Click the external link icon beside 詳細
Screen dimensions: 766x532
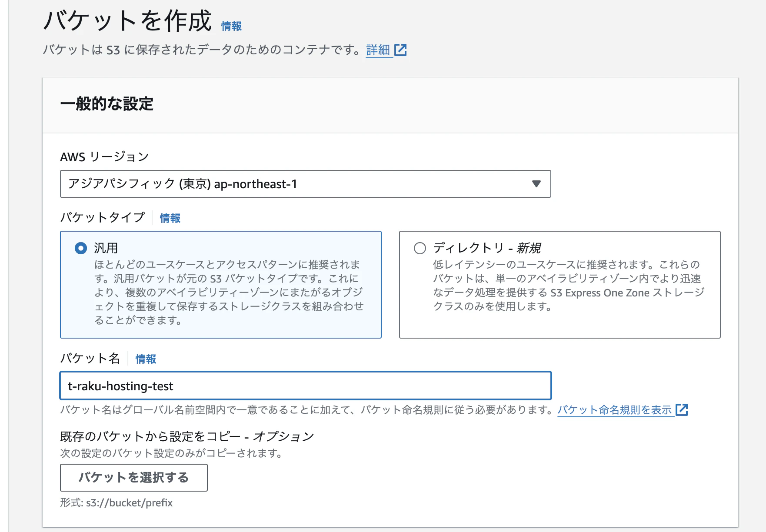pos(400,50)
